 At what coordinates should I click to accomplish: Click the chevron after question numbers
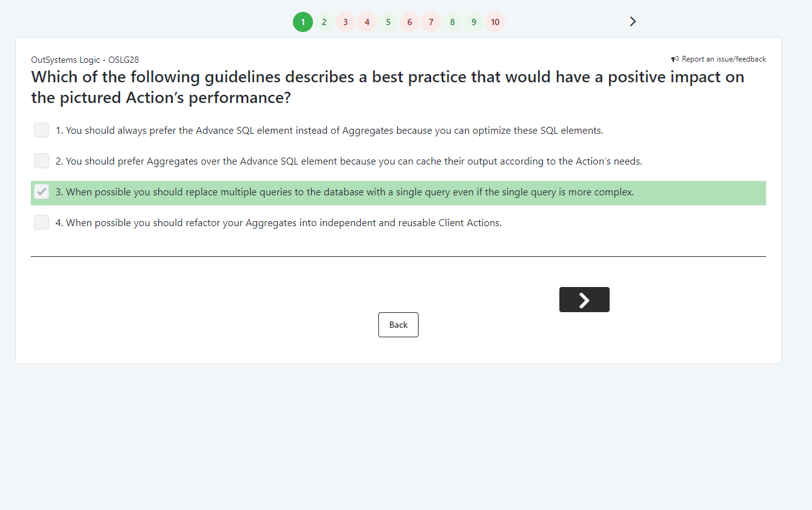pyautogui.click(x=633, y=22)
